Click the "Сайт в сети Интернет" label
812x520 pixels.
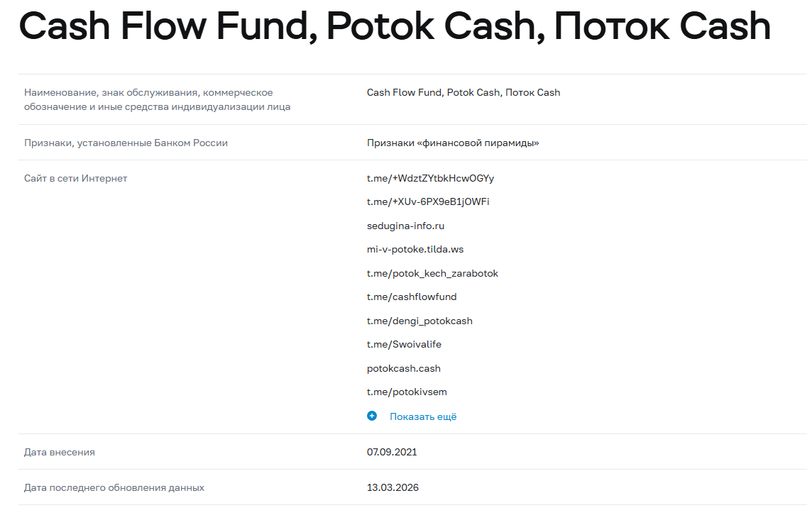(76, 178)
